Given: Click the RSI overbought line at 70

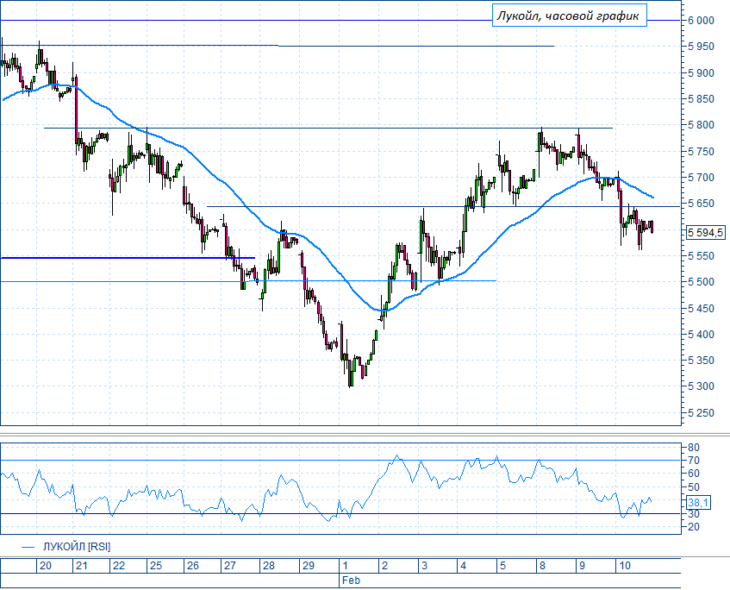Looking at the screenshot, I should 341,461.
